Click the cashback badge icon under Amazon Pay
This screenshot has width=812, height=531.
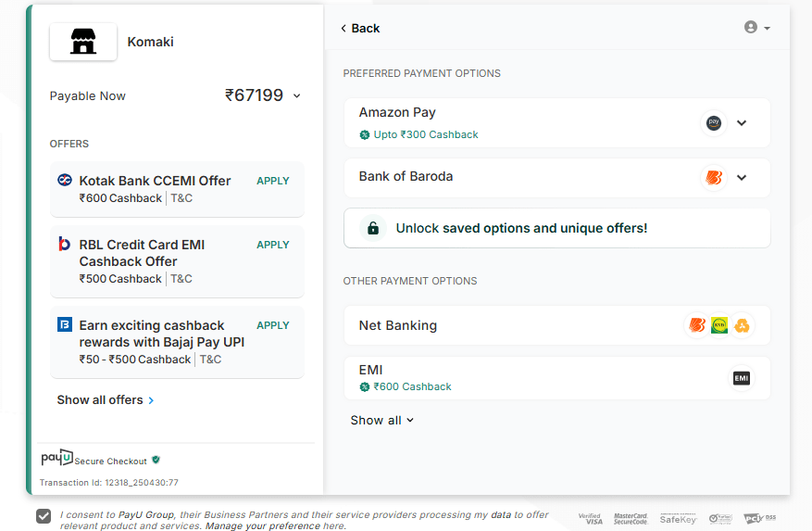tap(365, 134)
